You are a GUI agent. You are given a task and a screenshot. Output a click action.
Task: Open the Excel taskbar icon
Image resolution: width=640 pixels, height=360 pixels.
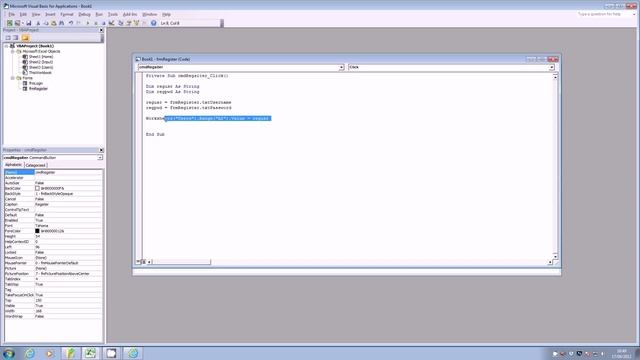click(90, 353)
